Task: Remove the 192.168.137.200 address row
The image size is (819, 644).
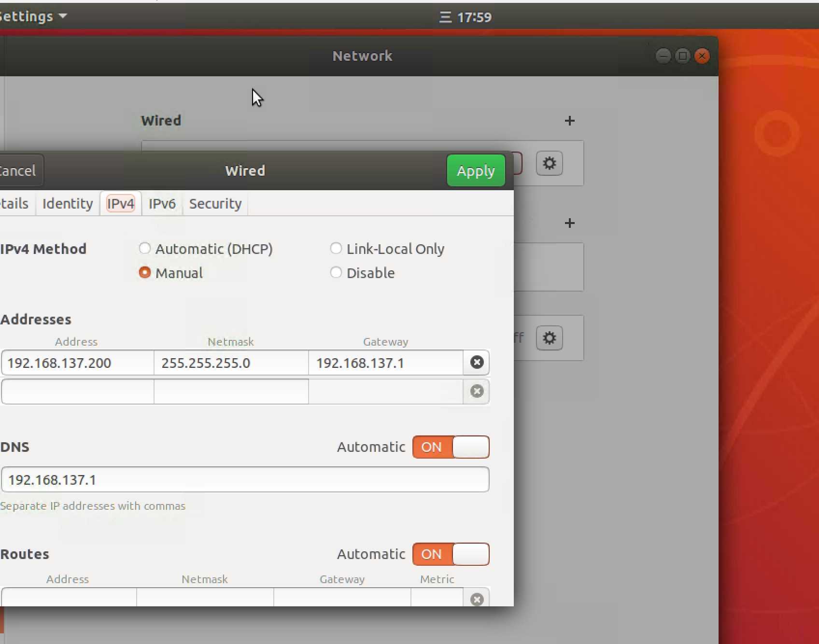Action: pyautogui.click(x=477, y=363)
